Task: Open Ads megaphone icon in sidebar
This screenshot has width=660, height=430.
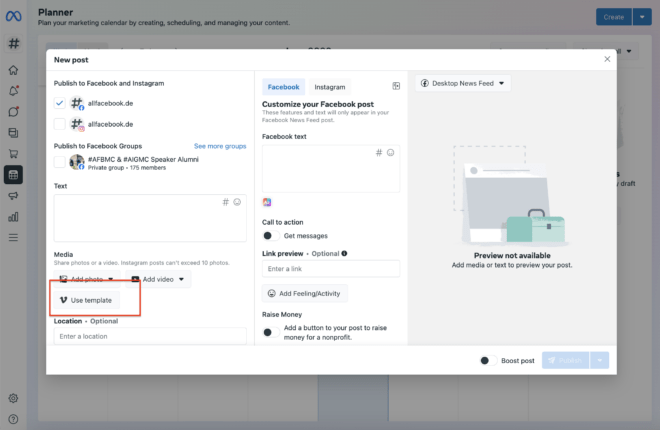Action: pyautogui.click(x=13, y=196)
